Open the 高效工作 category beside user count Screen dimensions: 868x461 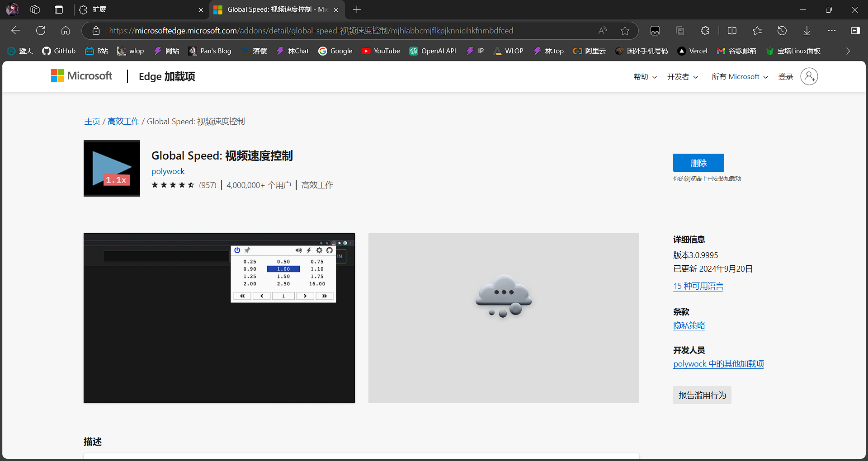[x=317, y=185]
